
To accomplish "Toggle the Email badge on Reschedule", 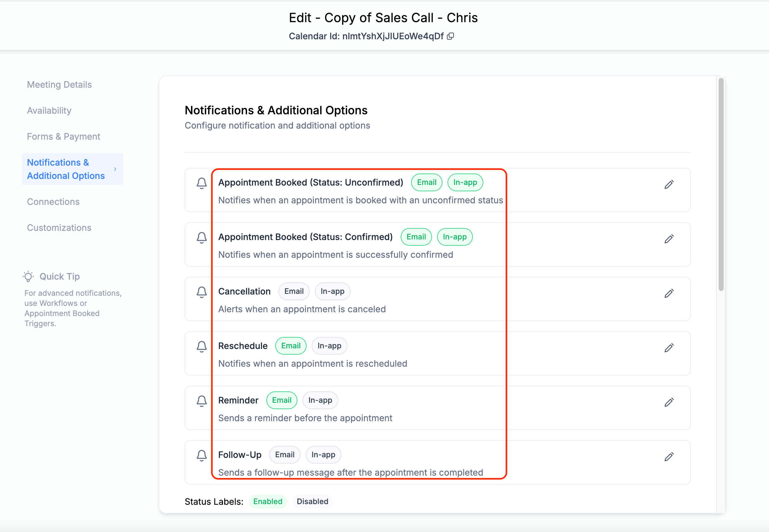I will click(x=291, y=346).
